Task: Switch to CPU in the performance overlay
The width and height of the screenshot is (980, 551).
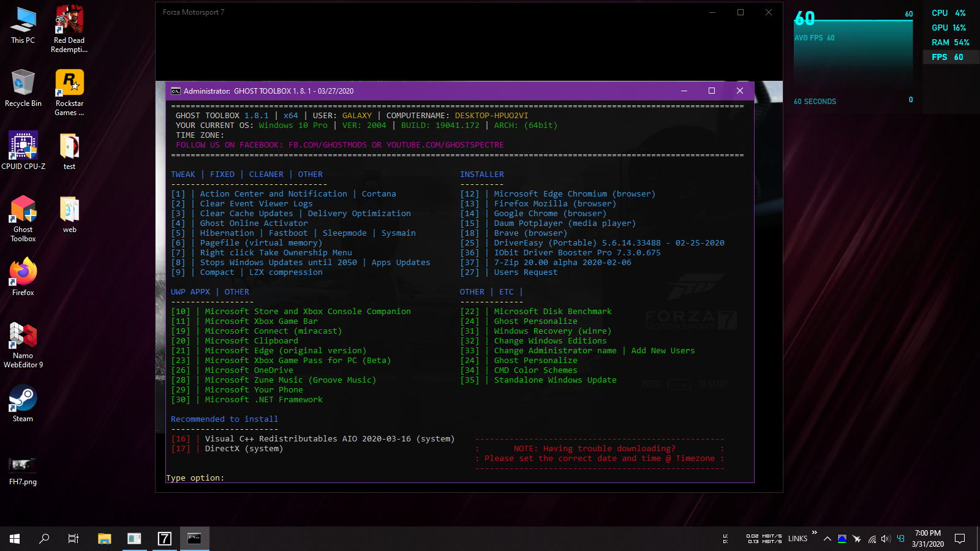Action: (x=949, y=13)
